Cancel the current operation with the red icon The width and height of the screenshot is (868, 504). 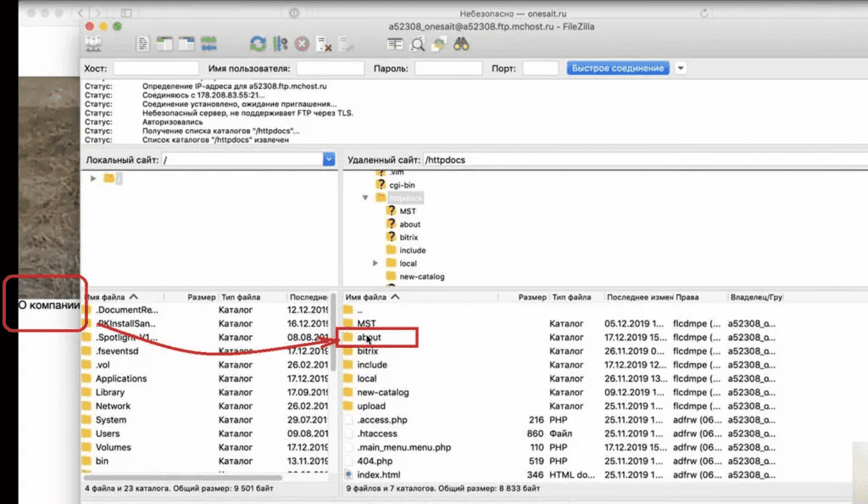[302, 44]
